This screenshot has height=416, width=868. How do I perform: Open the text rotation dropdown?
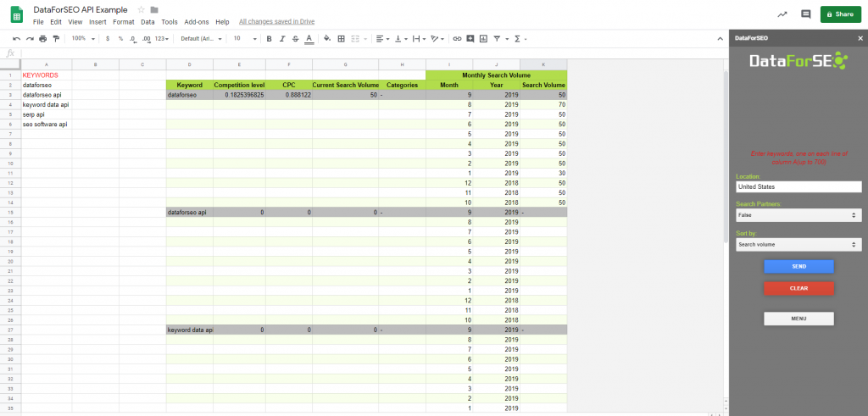pyautogui.click(x=438, y=39)
